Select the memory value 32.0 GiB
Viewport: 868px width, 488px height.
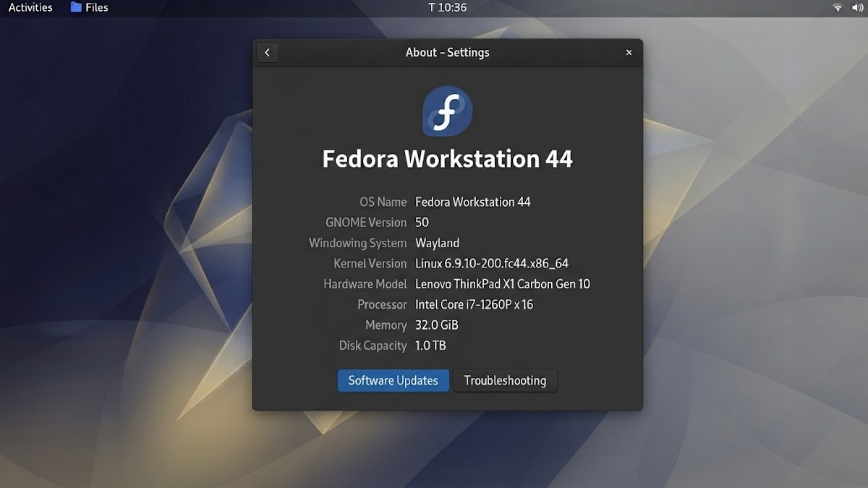pyautogui.click(x=436, y=325)
